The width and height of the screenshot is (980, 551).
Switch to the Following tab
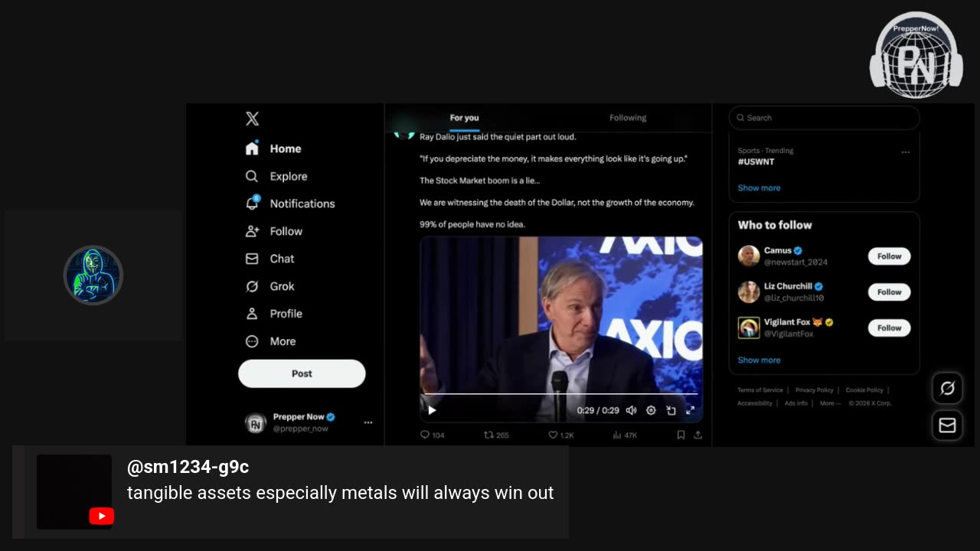point(628,118)
